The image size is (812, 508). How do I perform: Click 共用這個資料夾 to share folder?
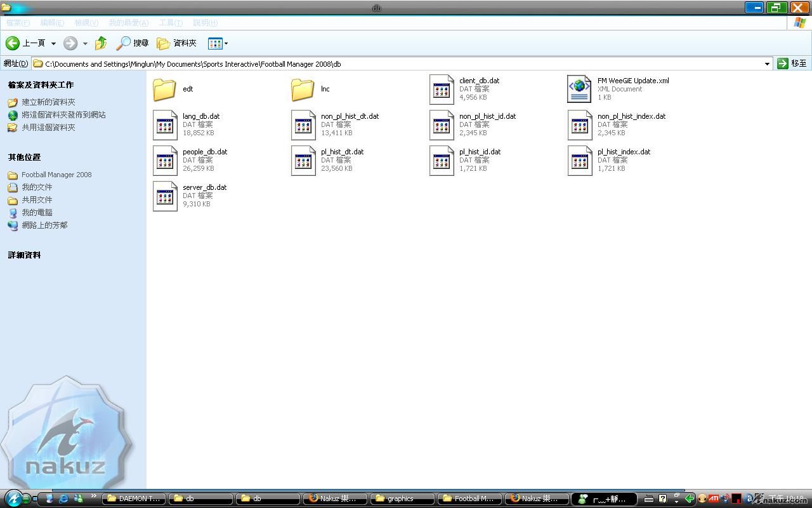[48, 128]
